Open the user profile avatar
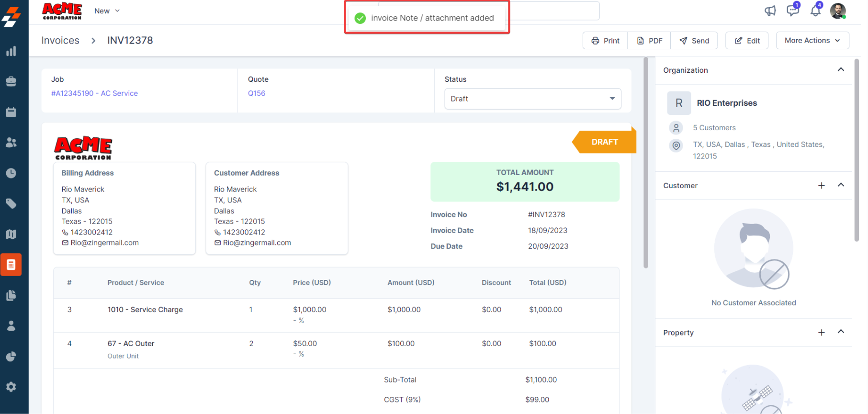 [x=838, y=11]
